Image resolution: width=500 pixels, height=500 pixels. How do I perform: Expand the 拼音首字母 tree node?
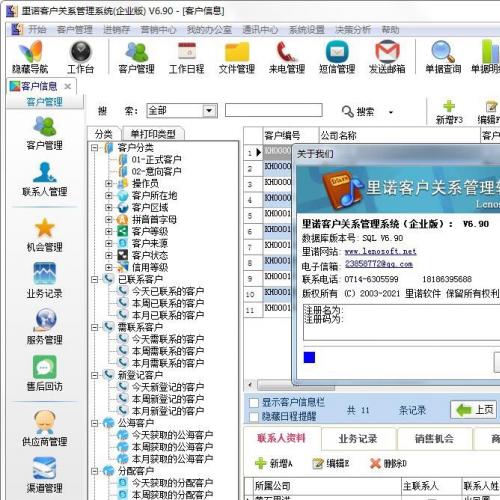108,219
